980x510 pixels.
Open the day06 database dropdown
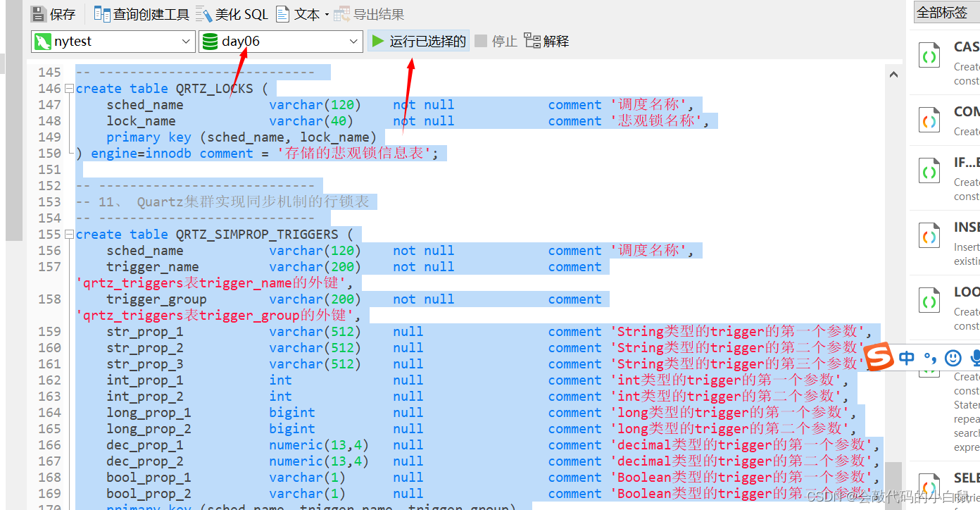[281, 42]
